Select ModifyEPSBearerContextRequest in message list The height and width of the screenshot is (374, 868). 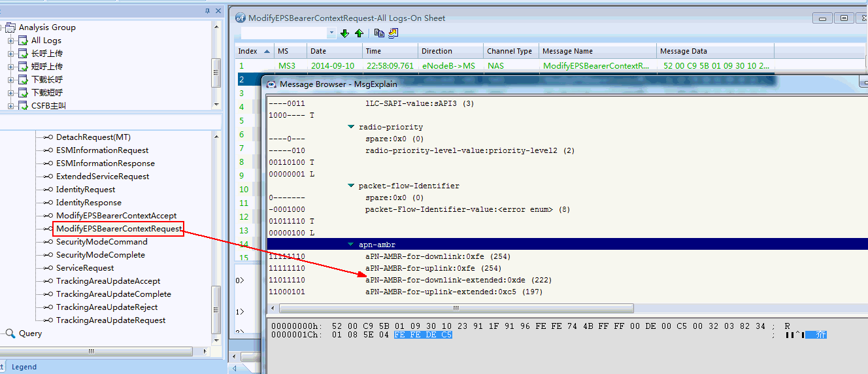click(x=118, y=229)
